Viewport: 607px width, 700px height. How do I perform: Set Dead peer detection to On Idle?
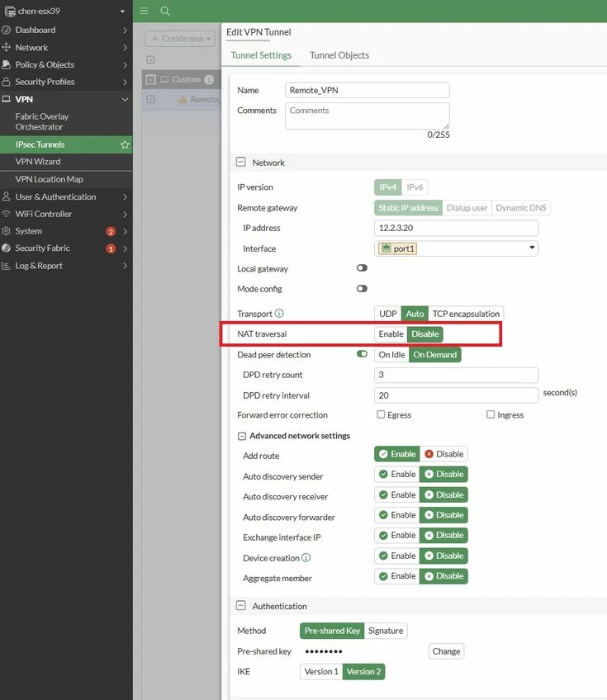391,354
